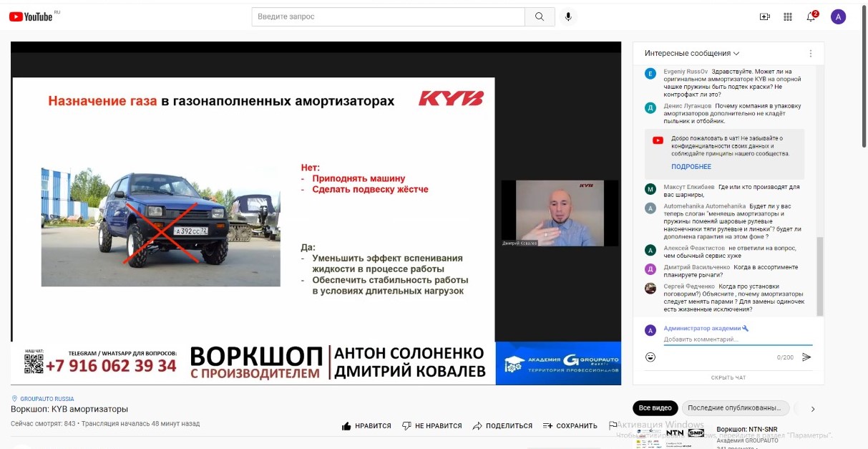Click the Сейчас смотрят: 843 viewer count
This screenshot has width=868, height=449.
43,424
